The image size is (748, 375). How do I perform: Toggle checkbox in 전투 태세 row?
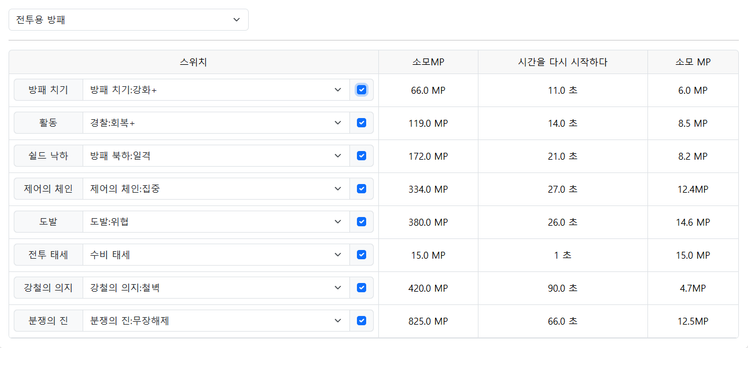[x=361, y=254]
